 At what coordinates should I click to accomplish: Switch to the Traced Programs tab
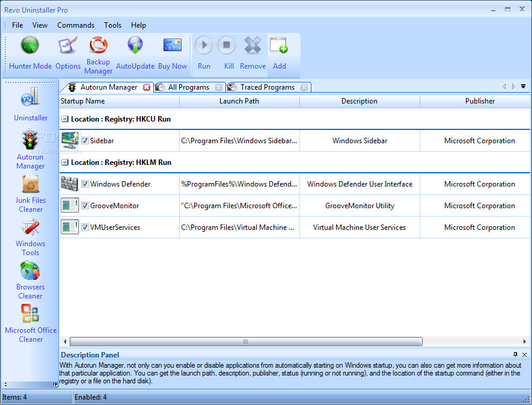pos(268,87)
